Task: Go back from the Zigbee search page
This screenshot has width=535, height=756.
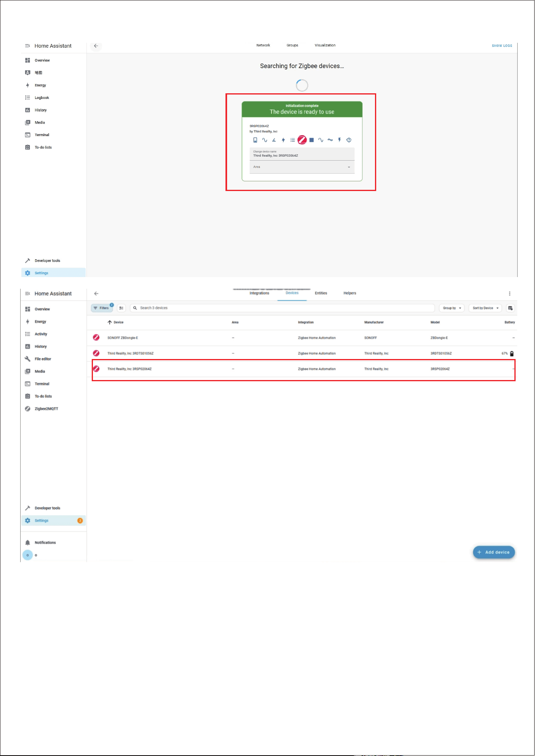Action: 96,46
